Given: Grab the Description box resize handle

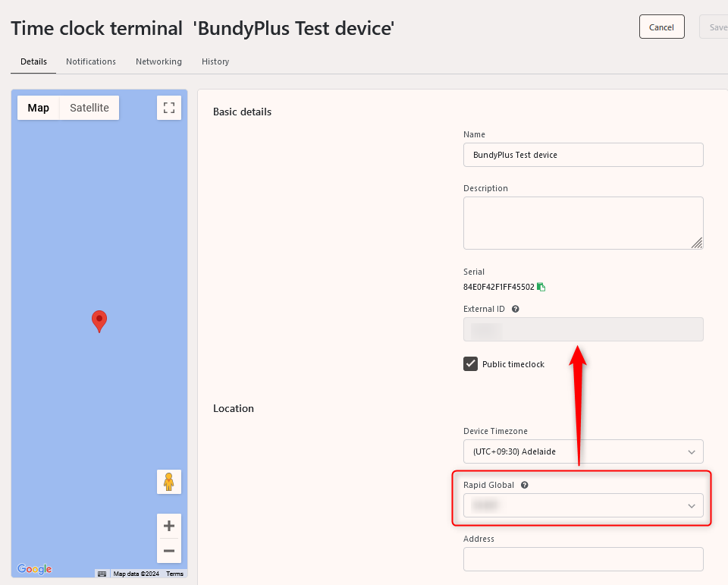Looking at the screenshot, I should [x=697, y=243].
